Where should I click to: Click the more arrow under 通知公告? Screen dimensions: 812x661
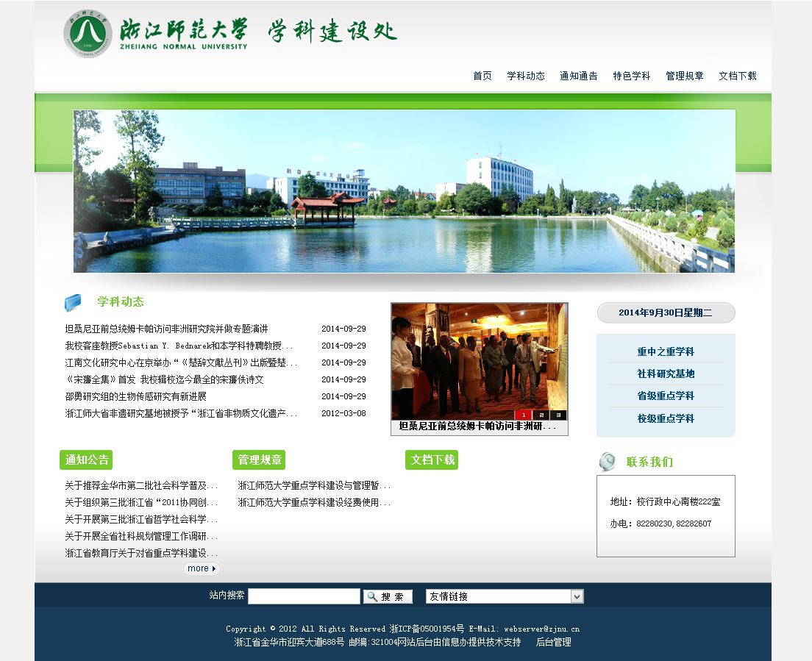(202, 568)
